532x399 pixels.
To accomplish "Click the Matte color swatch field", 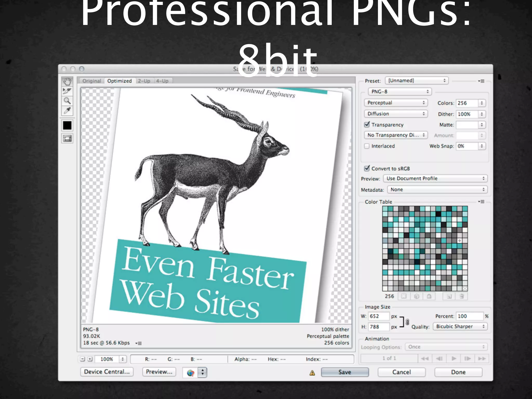I will click(x=467, y=125).
